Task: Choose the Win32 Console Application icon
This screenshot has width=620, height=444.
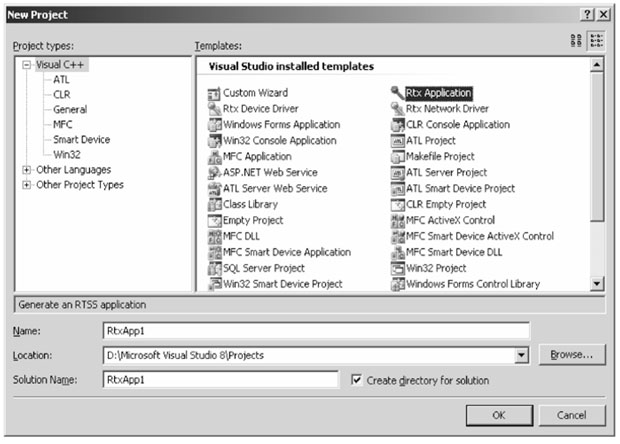Action: pos(214,141)
